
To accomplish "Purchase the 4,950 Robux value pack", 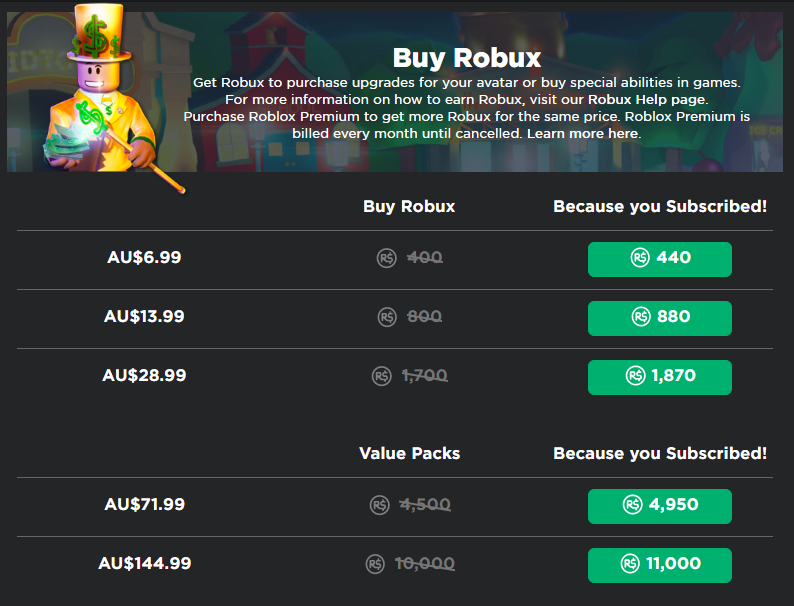I will (659, 505).
